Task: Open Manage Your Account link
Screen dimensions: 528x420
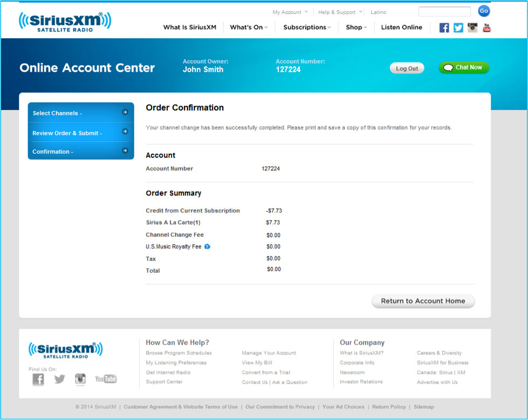Action: (x=269, y=353)
